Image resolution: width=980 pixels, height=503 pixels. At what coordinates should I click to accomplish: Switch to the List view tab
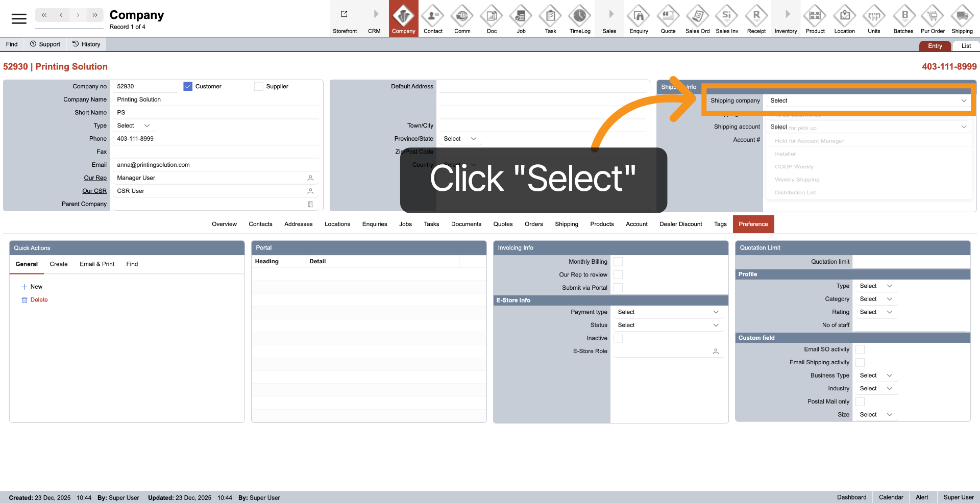[966, 46]
